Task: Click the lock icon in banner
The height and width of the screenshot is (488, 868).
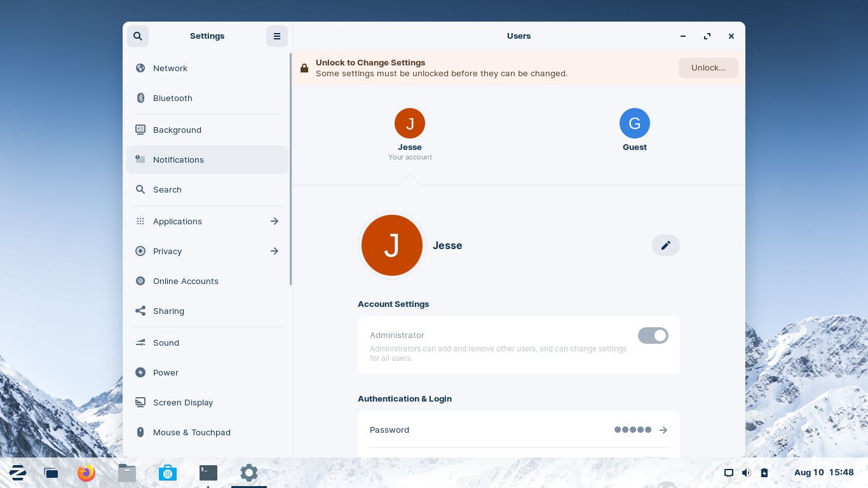Action: (x=304, y=68)
